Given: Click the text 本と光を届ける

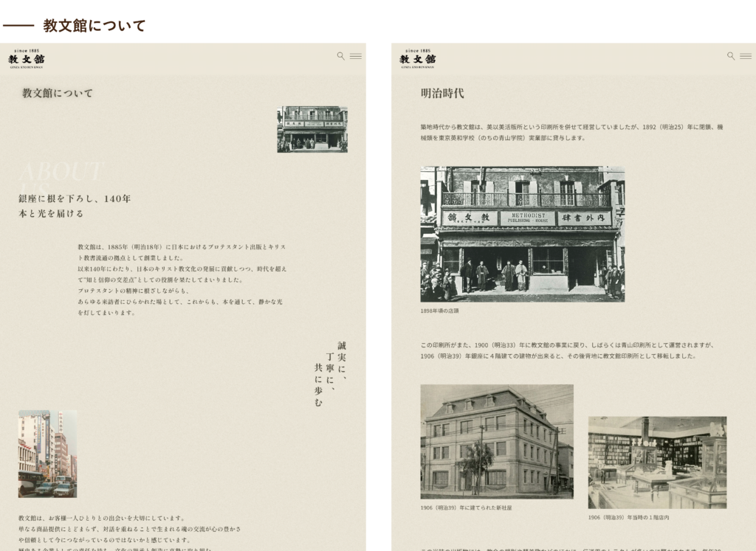Looking at the screenshot, I should pos(51,213).
